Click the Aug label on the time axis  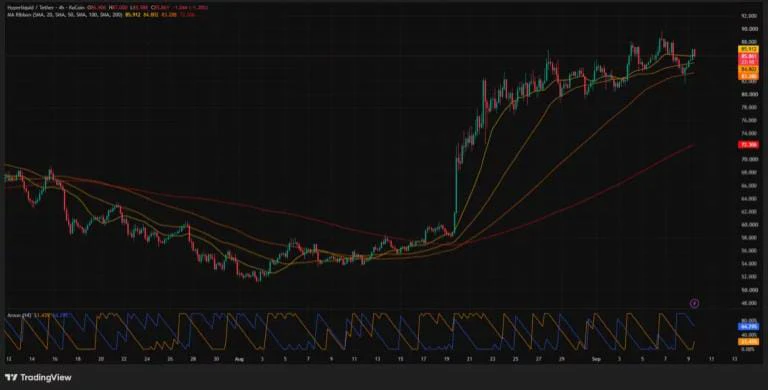[239, 359]
